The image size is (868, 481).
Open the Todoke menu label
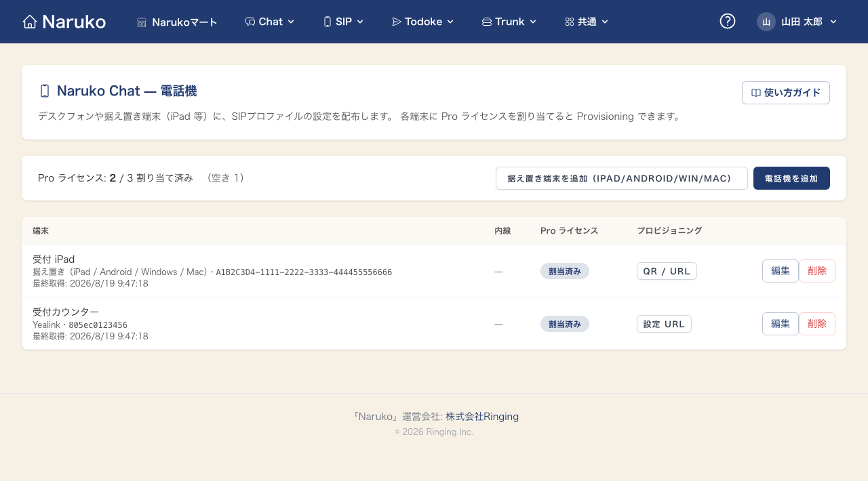click(x=424, y=22)
